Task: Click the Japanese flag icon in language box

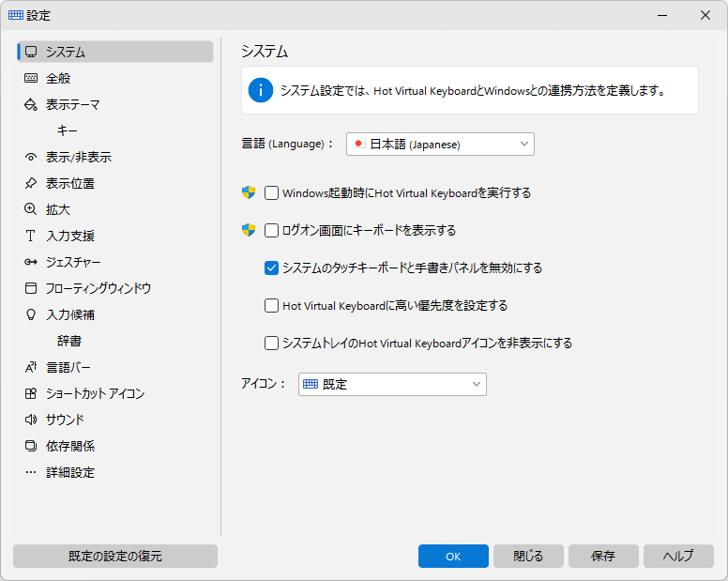Action: [x=358, y=144]
